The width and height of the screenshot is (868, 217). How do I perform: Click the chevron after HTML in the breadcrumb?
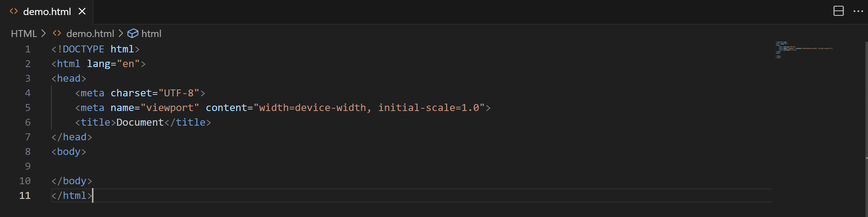[x=44, y=34]
